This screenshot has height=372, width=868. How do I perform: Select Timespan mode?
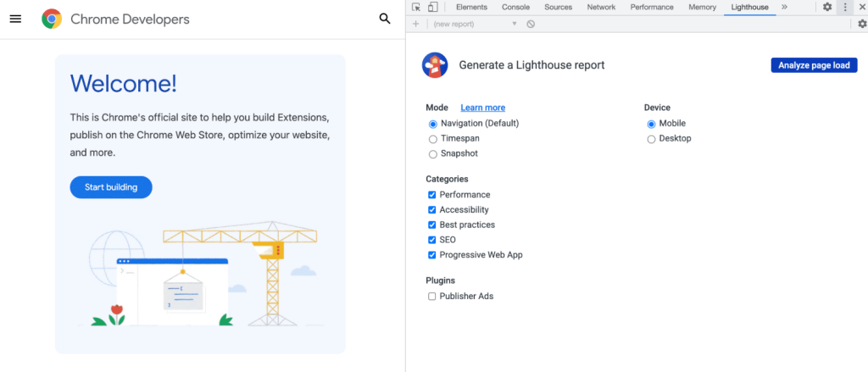pos(433,139)
